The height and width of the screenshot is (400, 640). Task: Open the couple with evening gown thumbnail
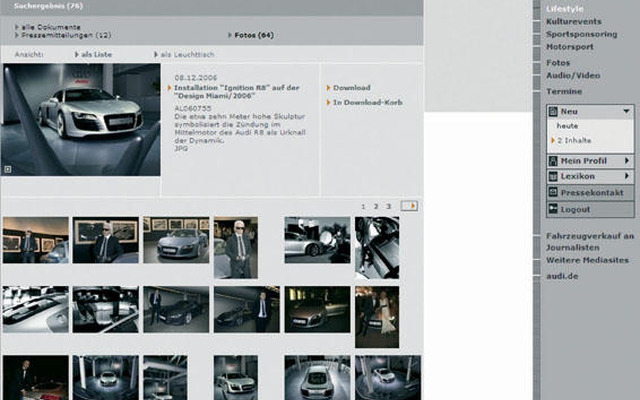click(x=377, y=317)
